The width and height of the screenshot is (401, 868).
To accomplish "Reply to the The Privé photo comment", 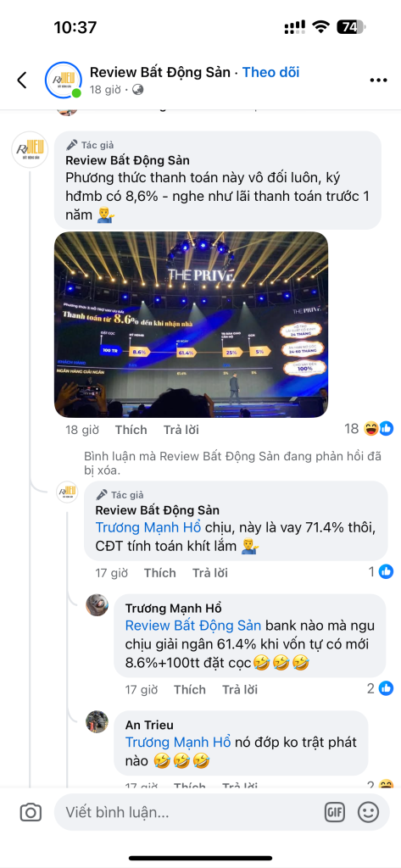I will tap(181, 430).
